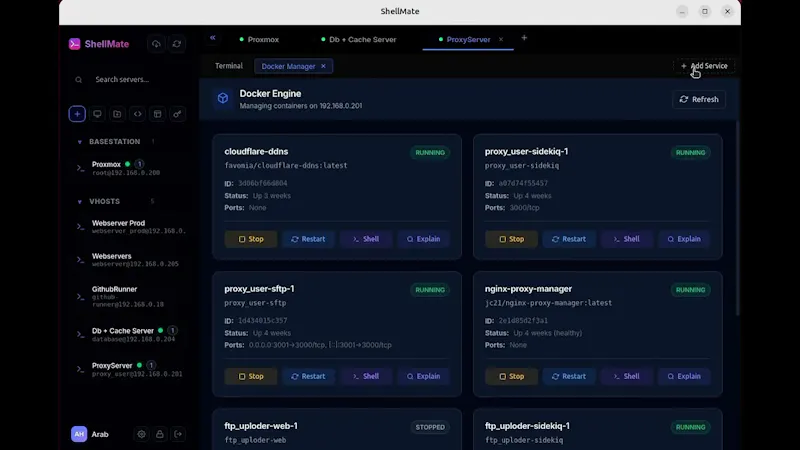800x450 pixels.
Task: Click the lock icon in bottom user bar
Action: (x=160, y=434)
